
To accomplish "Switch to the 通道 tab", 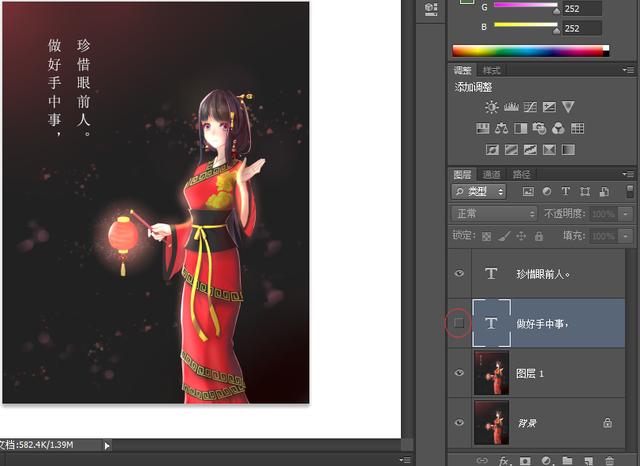I will pos(492,174).
